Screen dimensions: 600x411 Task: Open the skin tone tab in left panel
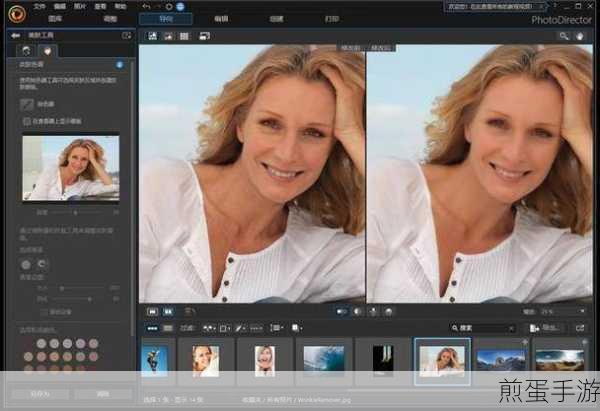coord(47,51)
